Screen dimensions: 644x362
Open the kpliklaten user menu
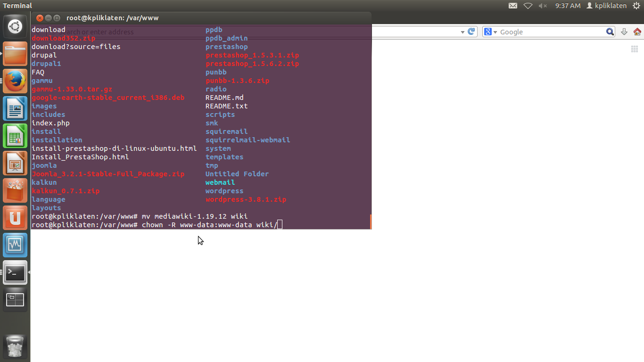tap(606, 6)
